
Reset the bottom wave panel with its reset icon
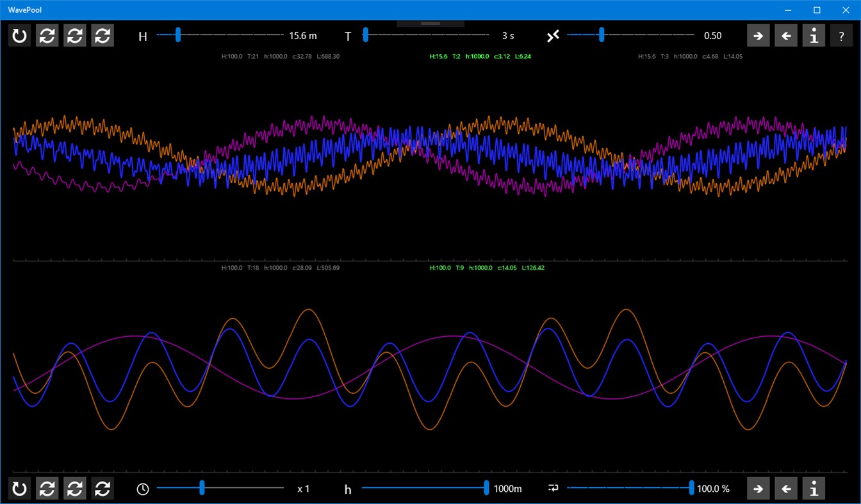tap(19, 488)
